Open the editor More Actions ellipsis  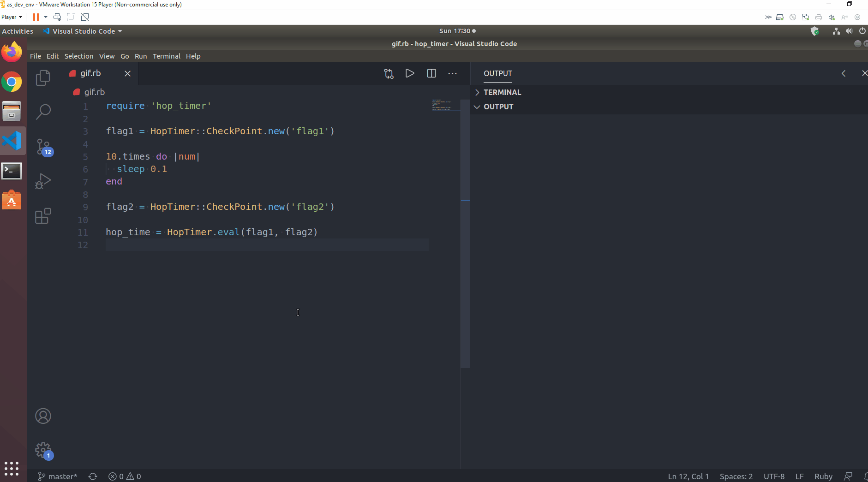click(453, 73)
